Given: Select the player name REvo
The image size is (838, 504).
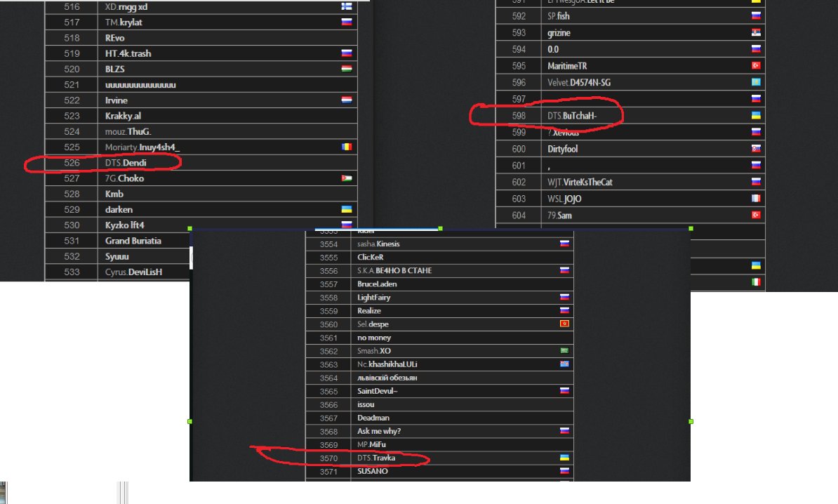Looking at the screenshot, I should click(x=115, y=38).
